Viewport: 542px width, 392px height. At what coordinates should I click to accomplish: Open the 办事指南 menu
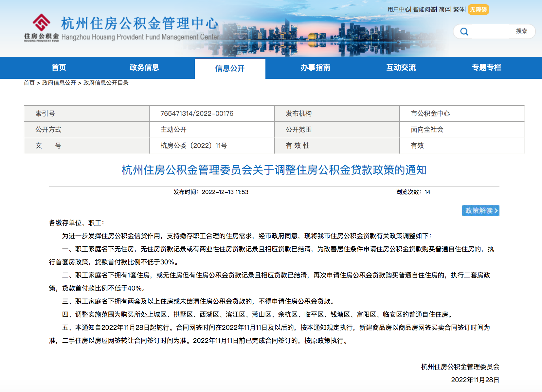click(316, 67)
